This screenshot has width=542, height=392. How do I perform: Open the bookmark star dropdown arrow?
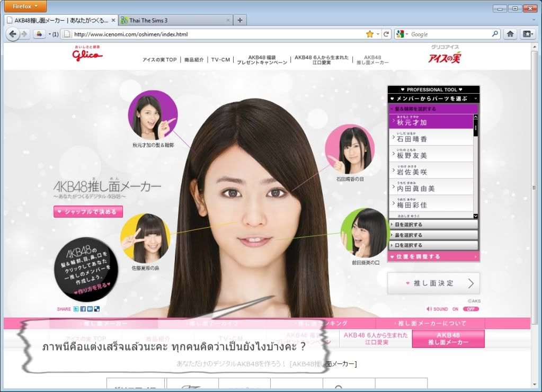click(x=377, y=34)
